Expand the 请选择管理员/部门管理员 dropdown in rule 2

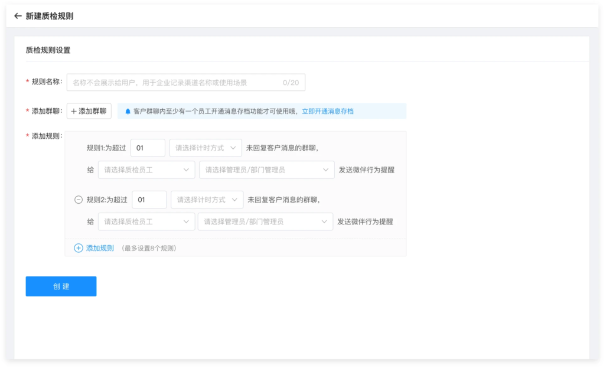265,221
